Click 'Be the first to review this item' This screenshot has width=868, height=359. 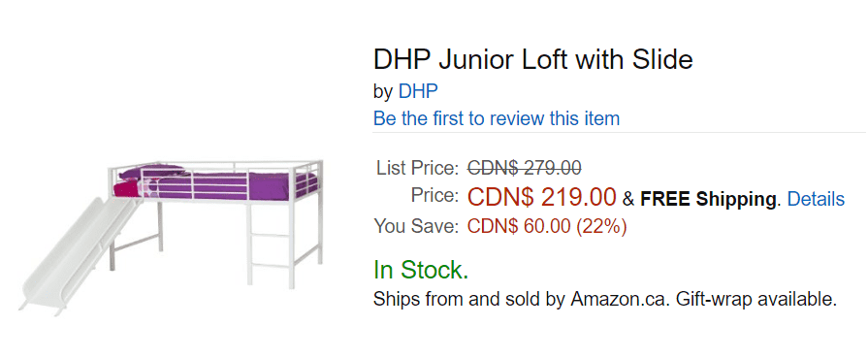[x=496, y=118]
